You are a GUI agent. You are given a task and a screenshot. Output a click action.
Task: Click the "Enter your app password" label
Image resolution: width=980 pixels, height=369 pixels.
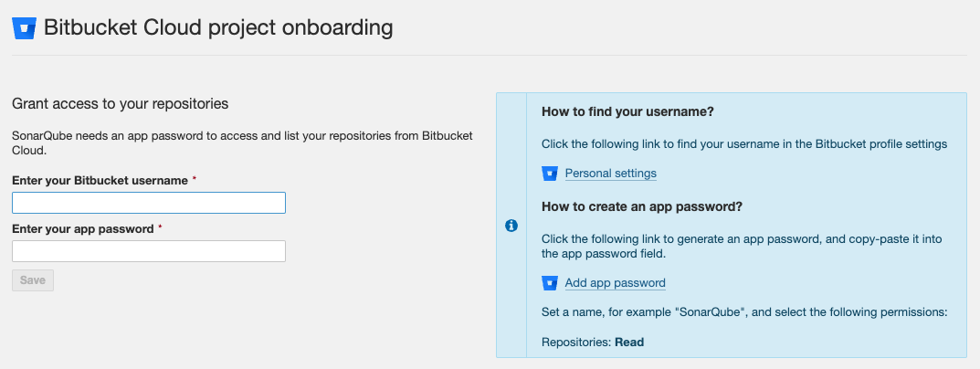tap(82, 229)
